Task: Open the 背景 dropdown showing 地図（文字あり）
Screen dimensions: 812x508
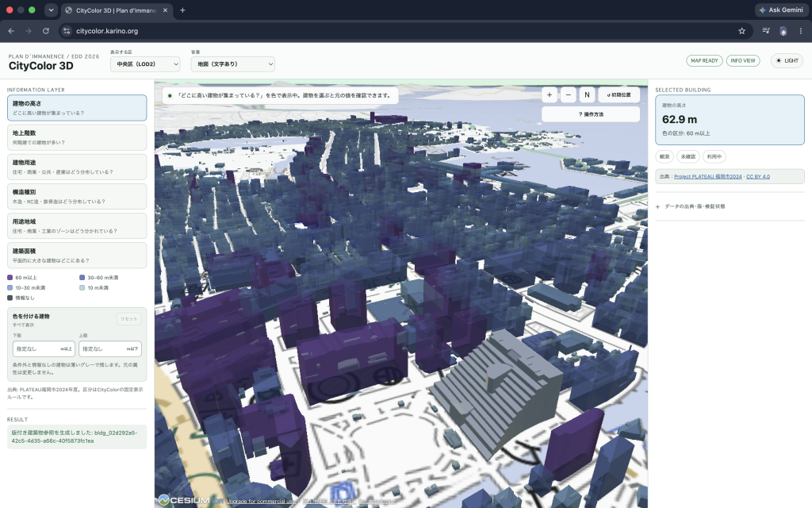Action: pyautogui.click(x=233, y=64)
